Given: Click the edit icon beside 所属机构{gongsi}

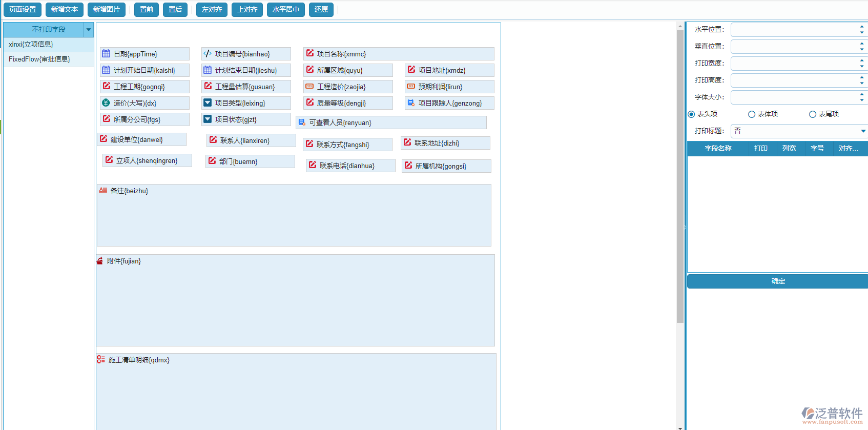Looking at the screenshot, I should tap(408, 165).
